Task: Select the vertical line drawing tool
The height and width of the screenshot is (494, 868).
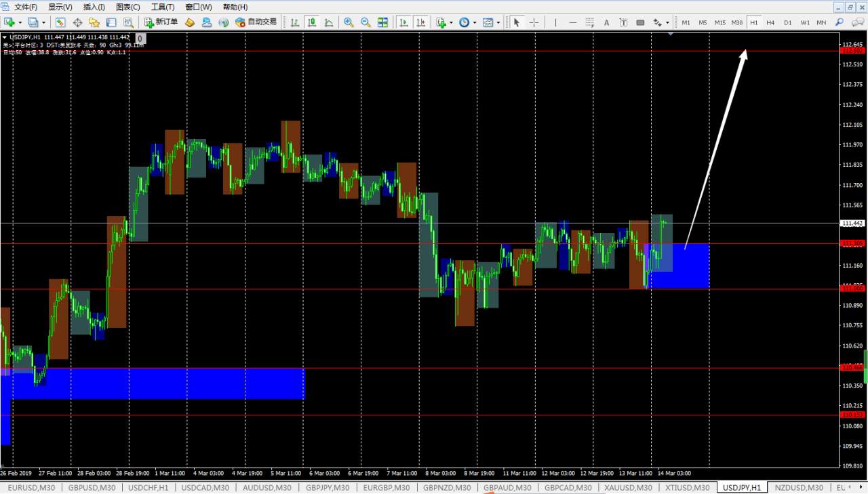Action: [x=555, y=22]
